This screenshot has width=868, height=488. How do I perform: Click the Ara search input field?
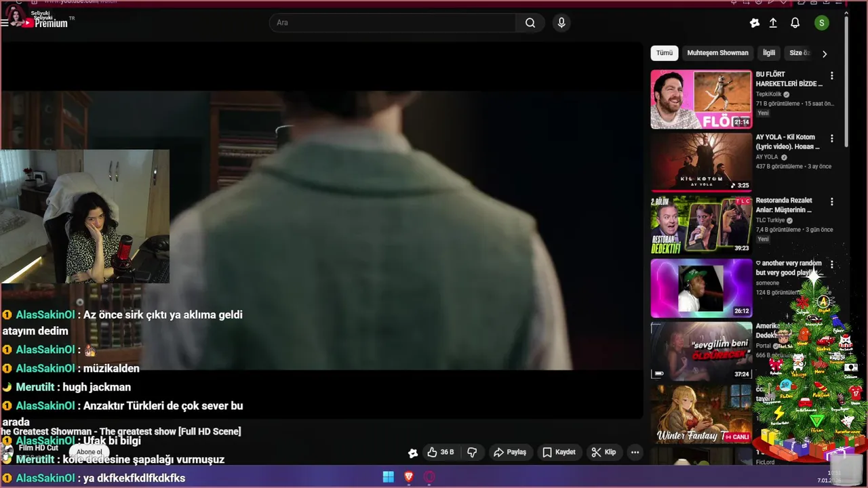[x=393, y=22]
